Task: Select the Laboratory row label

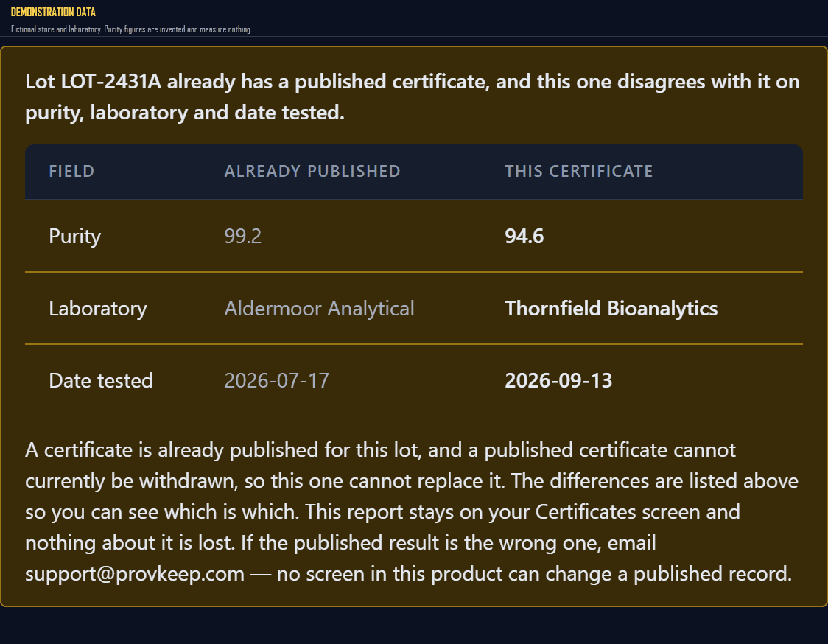Action: 98,309
